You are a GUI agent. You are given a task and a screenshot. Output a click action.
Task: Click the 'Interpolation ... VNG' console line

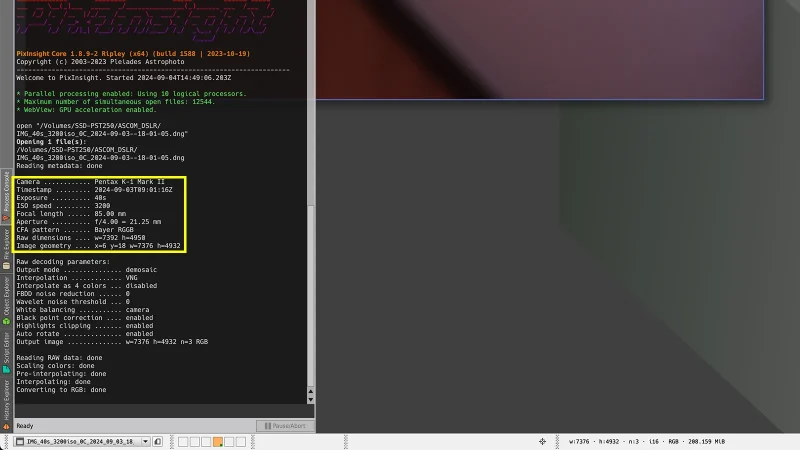(77, 278)
